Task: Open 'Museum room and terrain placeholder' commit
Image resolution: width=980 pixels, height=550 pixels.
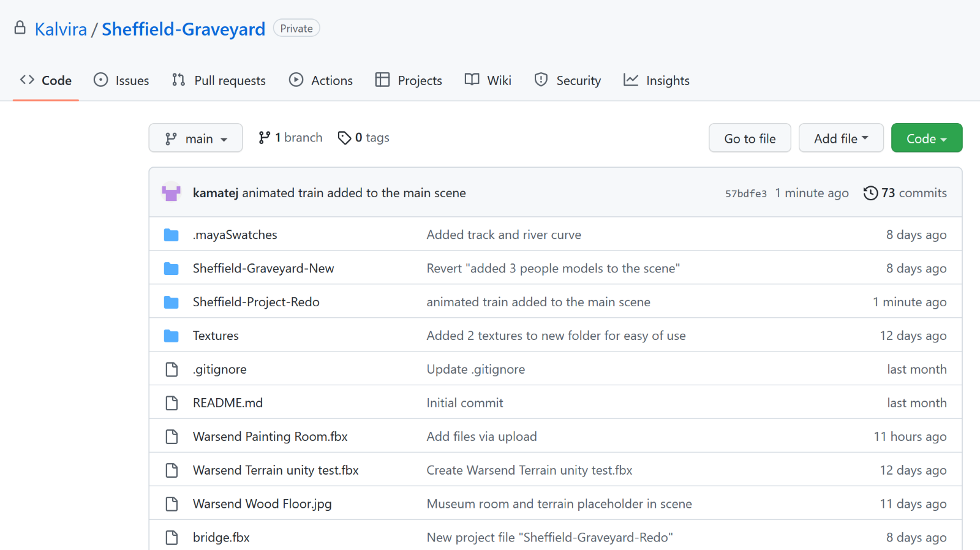Action: (x=559, y=504)
